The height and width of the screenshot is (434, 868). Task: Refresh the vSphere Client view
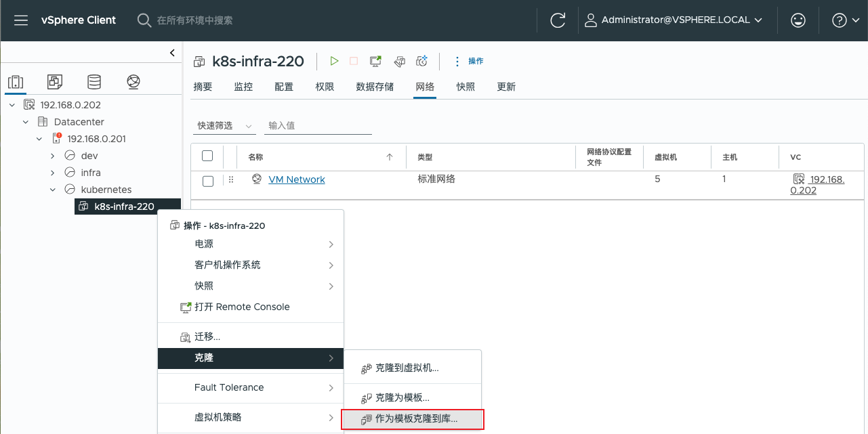[558, 20]
